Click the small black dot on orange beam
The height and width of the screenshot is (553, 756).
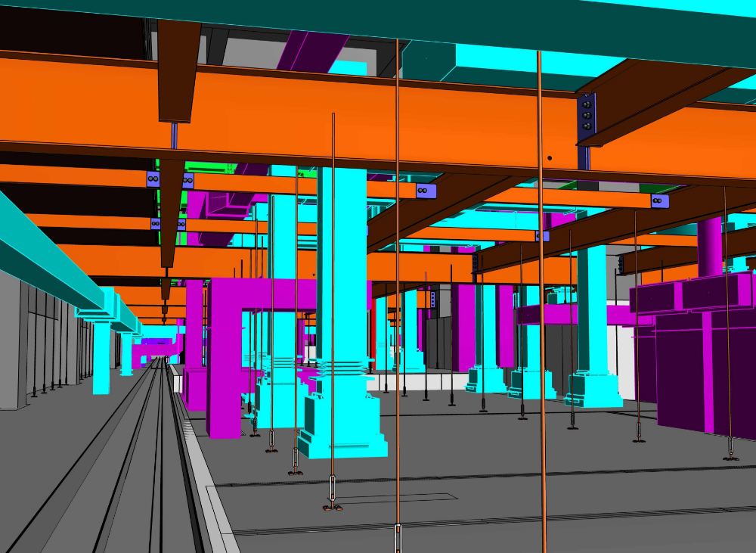pos(550,158)
